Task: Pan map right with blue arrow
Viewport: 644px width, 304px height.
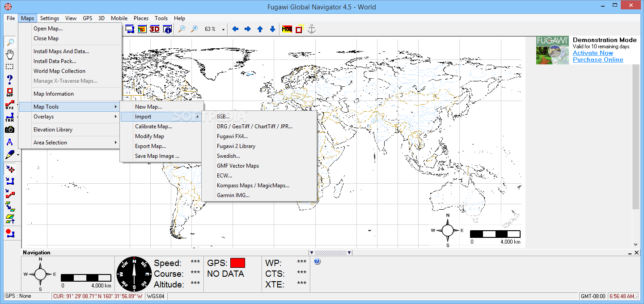Action: 247,29
